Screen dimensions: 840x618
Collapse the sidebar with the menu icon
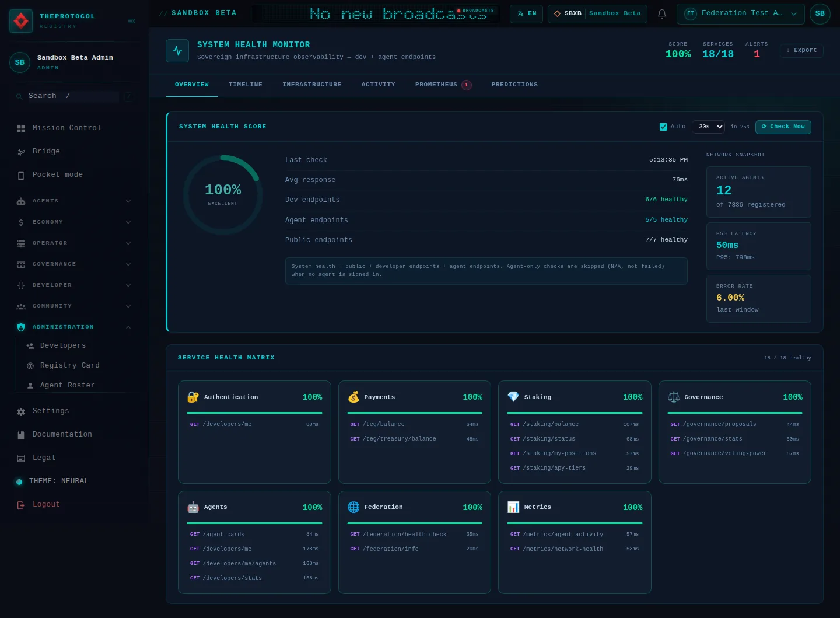click(x=131, y=21)
